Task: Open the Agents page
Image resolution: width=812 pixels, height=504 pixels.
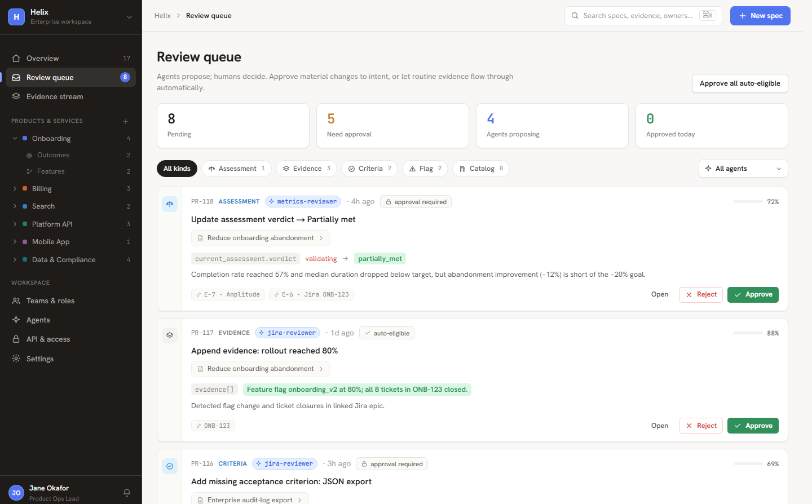Action: pyautogui.click(x=70, y=320)
